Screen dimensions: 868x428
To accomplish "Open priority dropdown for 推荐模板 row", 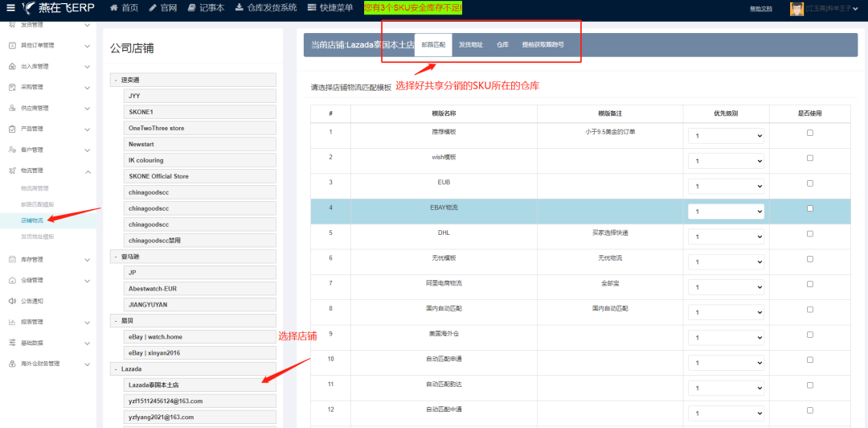I will coord(726,136).
